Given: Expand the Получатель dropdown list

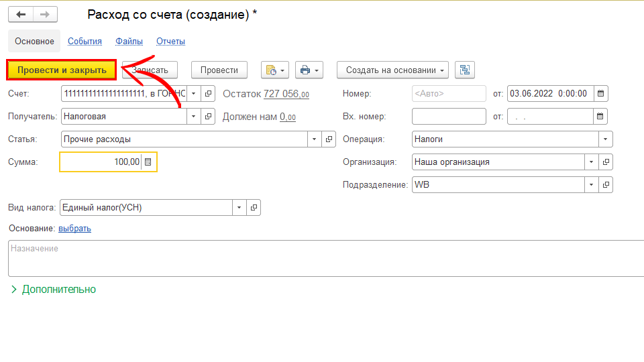Looking at the screenshot, I should (x=194, y=116).
